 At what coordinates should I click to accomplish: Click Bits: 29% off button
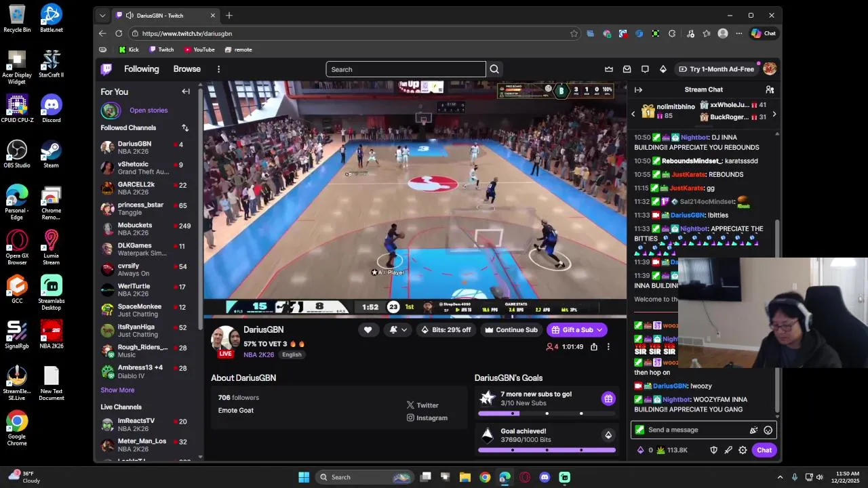446,330
